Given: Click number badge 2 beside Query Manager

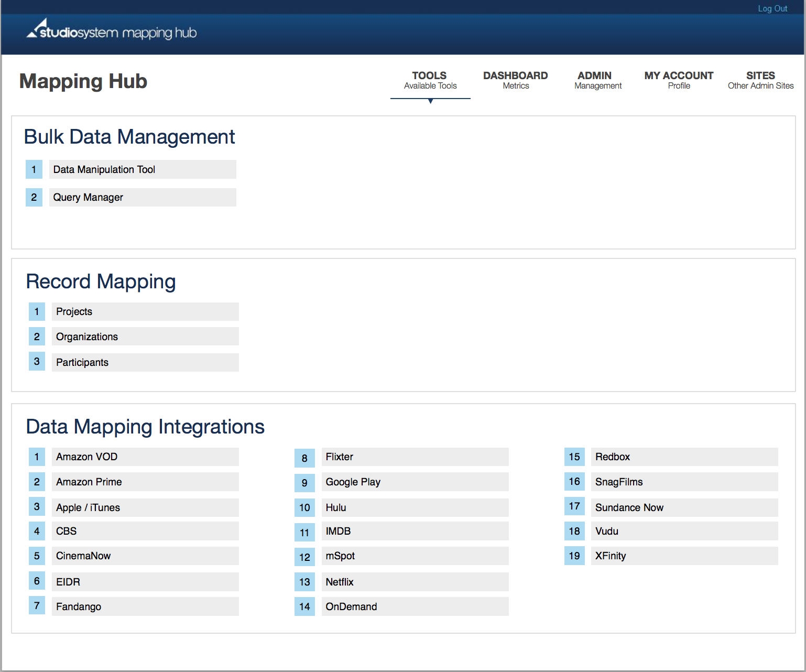Looking at the screenshot, I should 34,197.
